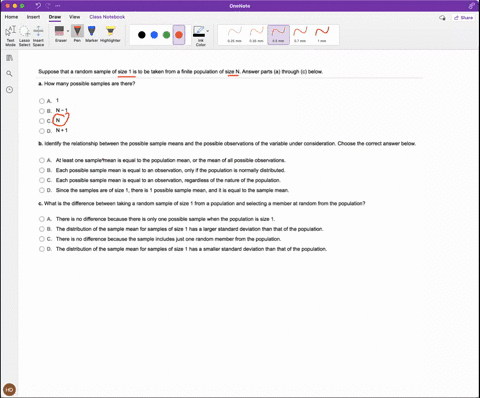Pick the blue ink color
This screenshot has width=480, height=398.
pyautogui.click(x=154, y=35)
